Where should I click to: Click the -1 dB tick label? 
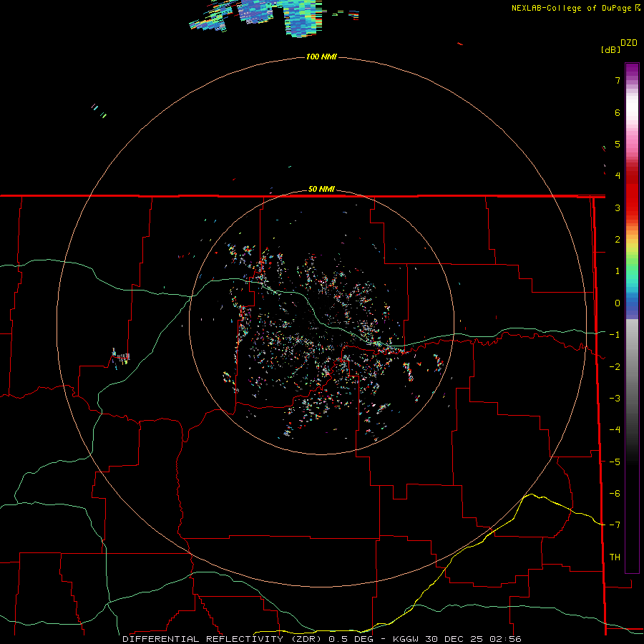[615, 335]
